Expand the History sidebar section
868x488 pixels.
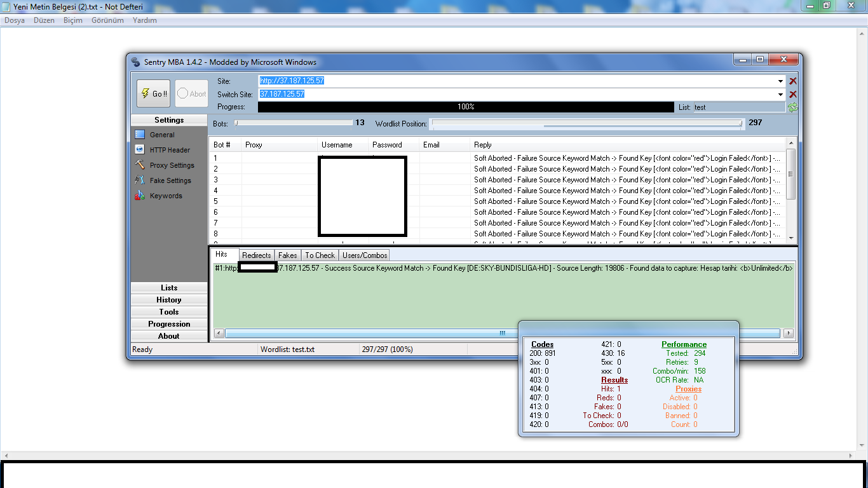pyautogui.click(x=169, y=300)
